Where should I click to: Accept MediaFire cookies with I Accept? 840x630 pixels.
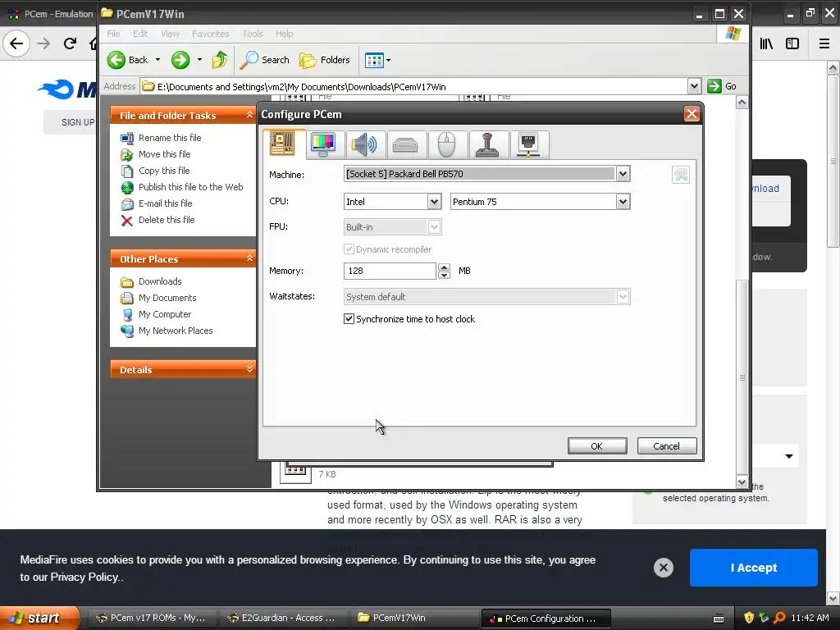click(x=754, y=568)
